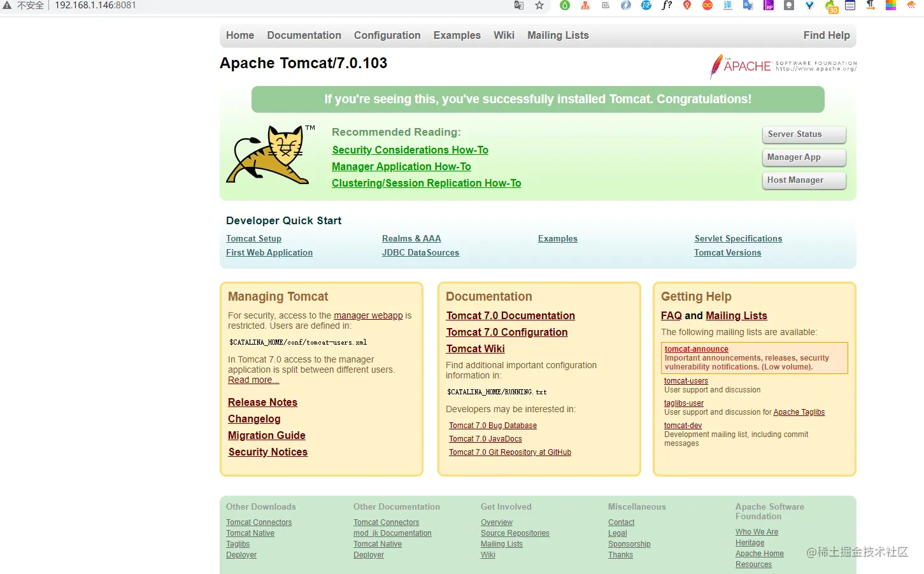This screenshot has height=574, width=924.
Task: Open the red map pin extension
Action: click(x=687, y=5)
